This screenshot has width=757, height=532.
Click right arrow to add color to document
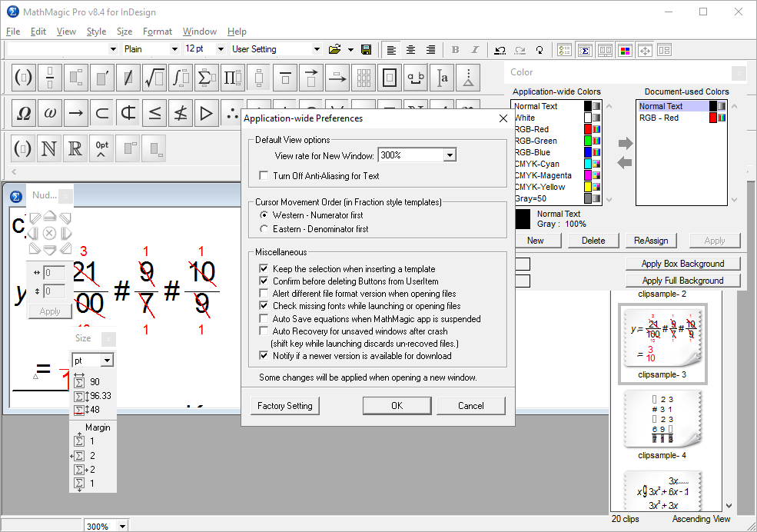coord(626,143)
